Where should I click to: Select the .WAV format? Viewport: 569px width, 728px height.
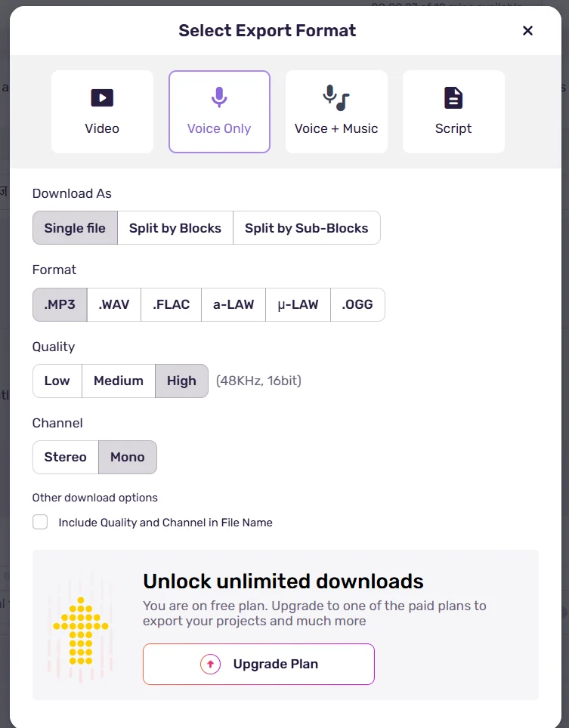click(114, 304)
